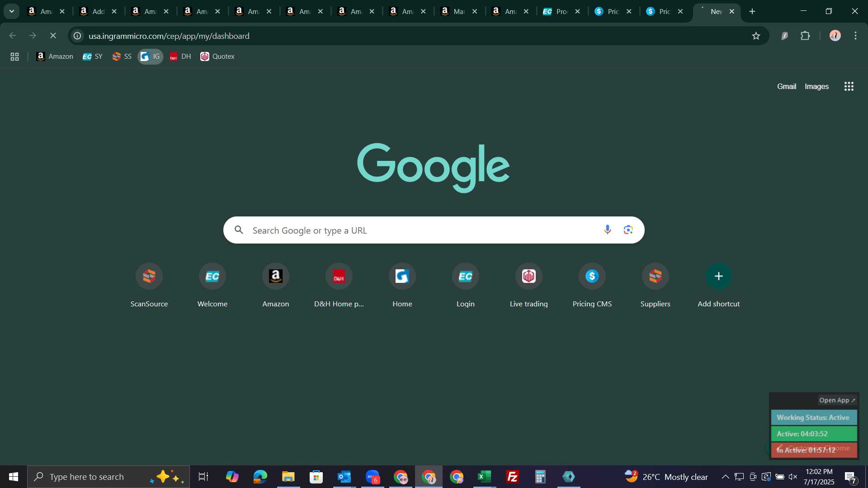Viewport: 868px width, 488px height.
Task: Open the D&H Home page shortcut
Action: pyautogui.click(x=339, y=286)
